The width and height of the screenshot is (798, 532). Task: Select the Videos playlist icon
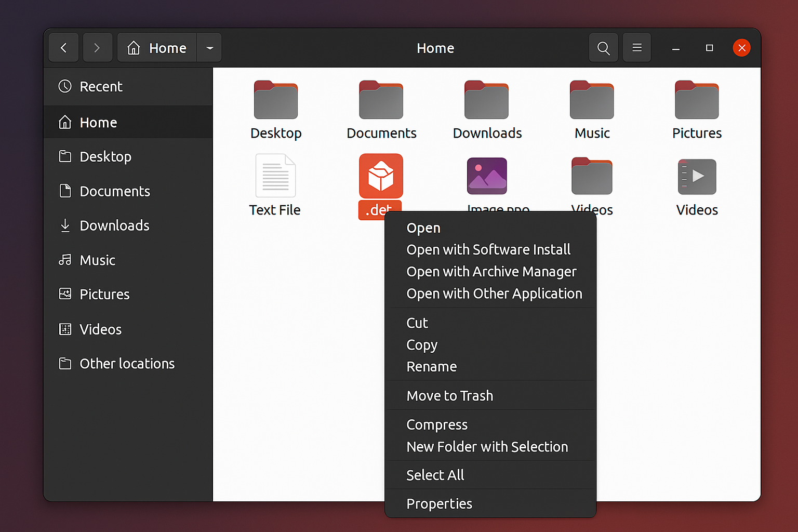click(x=696, y=177)
